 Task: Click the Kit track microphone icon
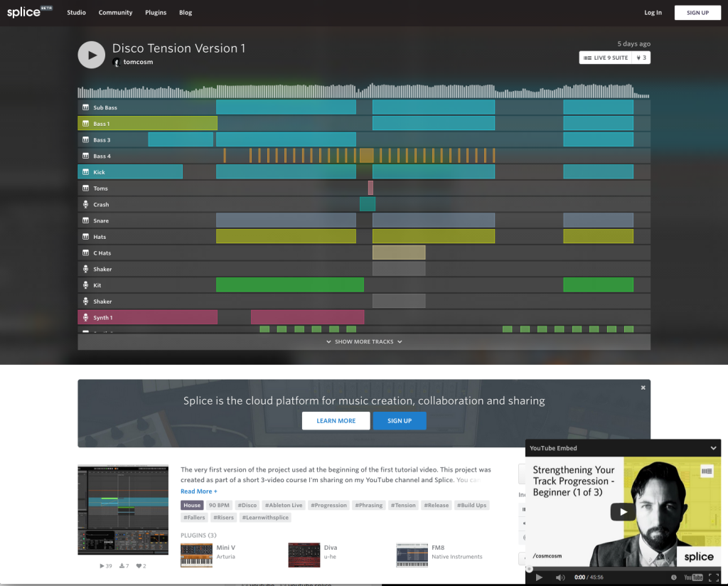coord(85,285)
